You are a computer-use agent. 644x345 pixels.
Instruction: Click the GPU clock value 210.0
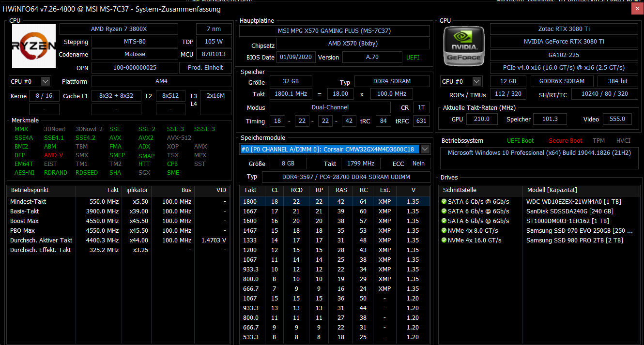[x=481, y=119]
